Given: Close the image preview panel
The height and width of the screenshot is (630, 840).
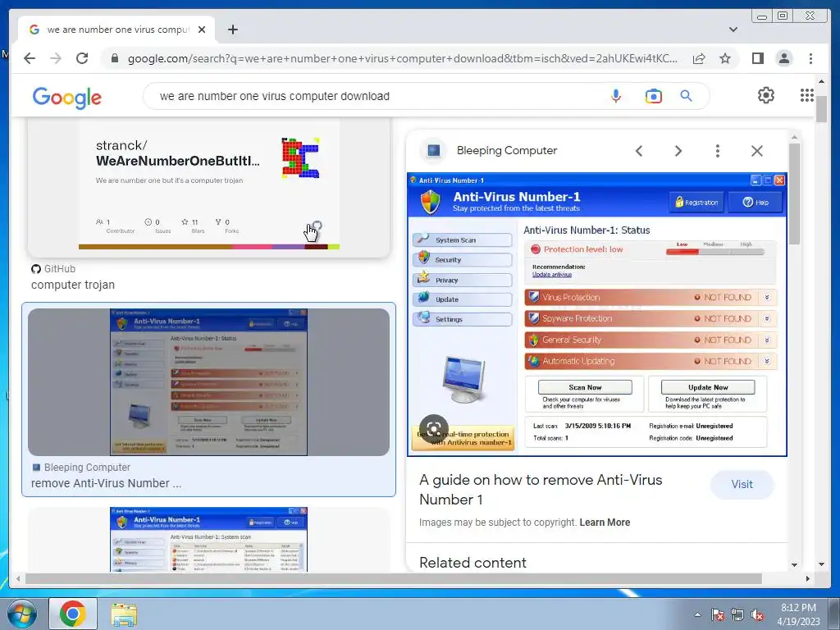Looking at the screenshot, I should (x=756, y=151).
